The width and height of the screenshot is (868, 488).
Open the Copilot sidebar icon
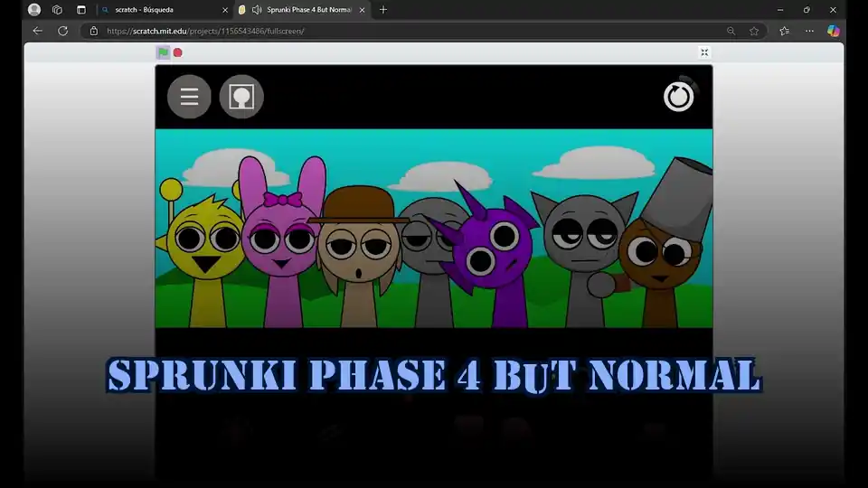tap(833, 31)
